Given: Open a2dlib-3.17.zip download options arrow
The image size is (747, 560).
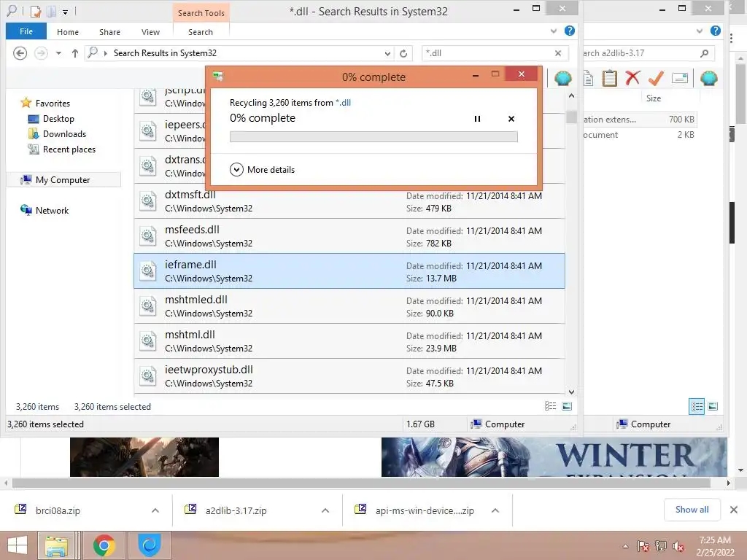Looking at the screenshot, I should pos(325,510).
